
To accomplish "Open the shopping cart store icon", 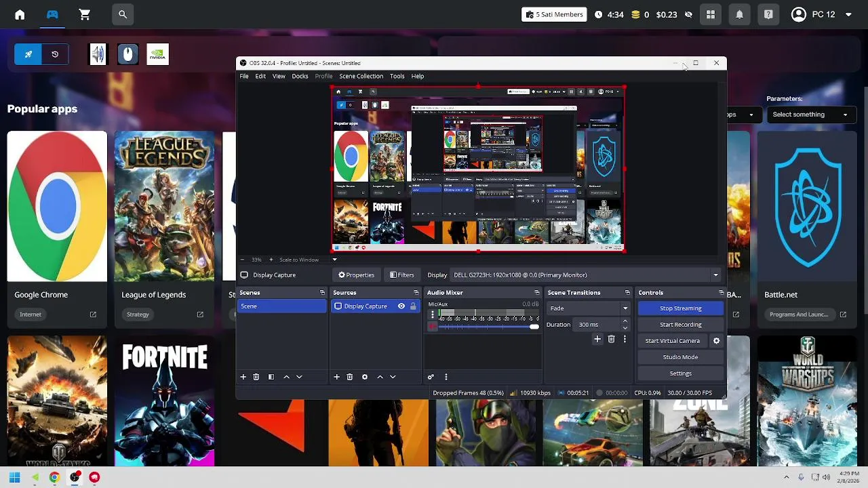I will pyautogui.click(x=85, y=14).
